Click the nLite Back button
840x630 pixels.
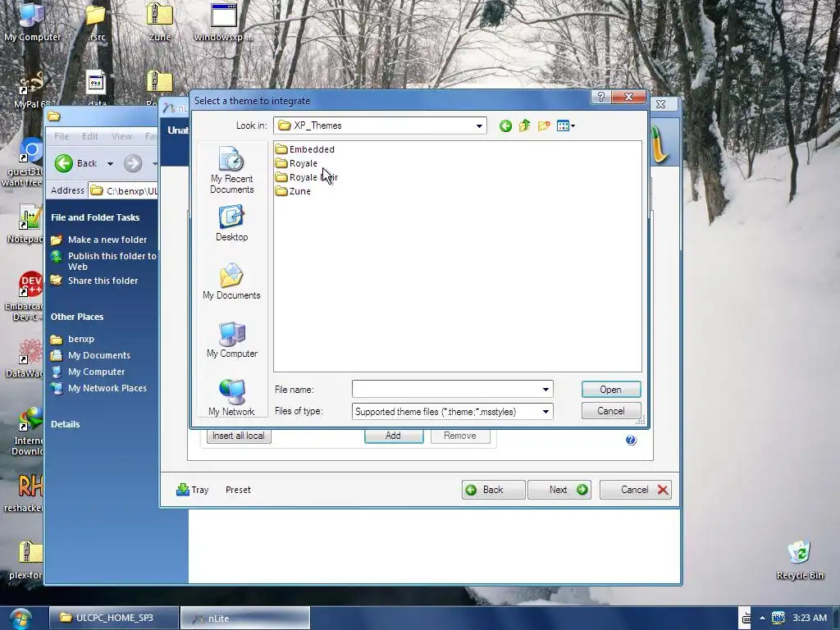click(493, 490)
